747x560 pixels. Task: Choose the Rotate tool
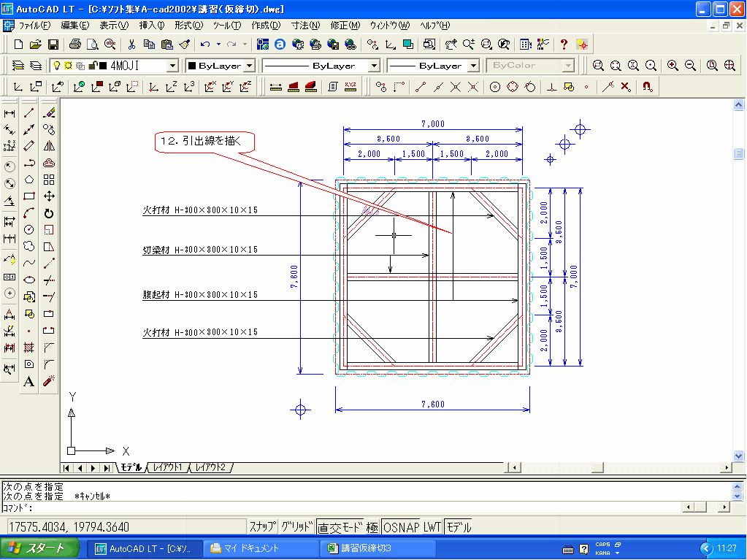49,213
